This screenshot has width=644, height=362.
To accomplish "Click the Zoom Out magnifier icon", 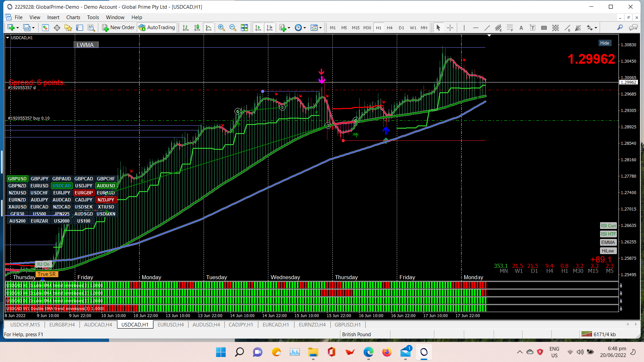I will click(x=232, y=28).
